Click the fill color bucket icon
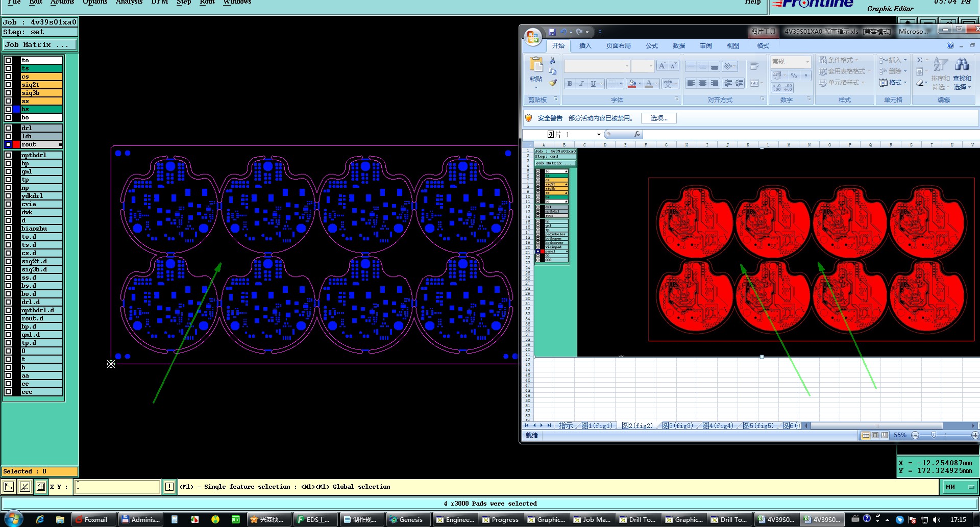The image size is (980, 527). click(632, 84)
